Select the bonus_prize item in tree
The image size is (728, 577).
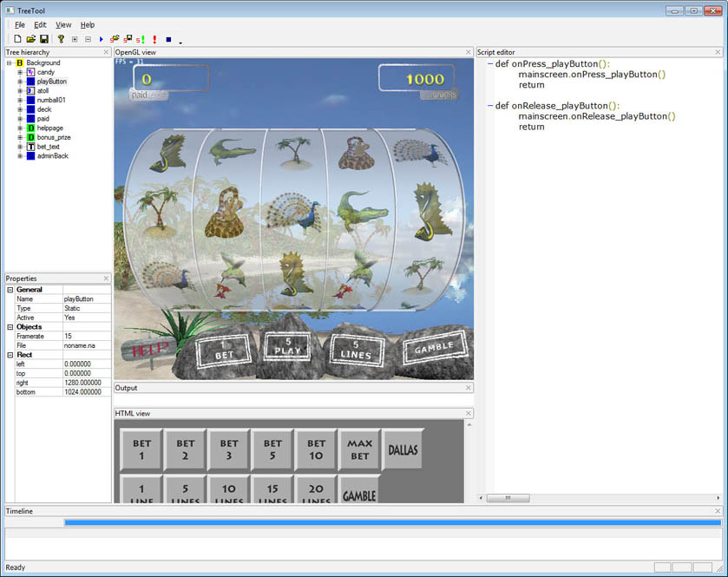point(54,138)
